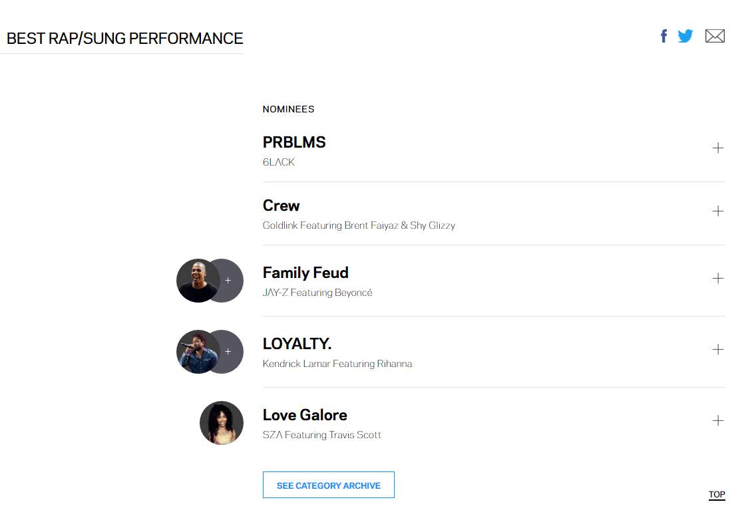
Task: Show more artists beside JAY-Z photo
Action: 230,281
